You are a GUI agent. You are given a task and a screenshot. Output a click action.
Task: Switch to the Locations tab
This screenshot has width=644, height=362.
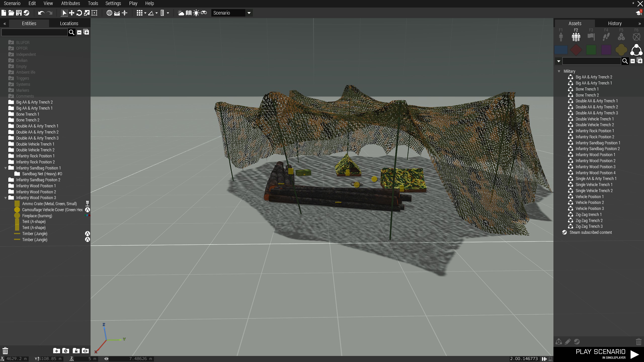click(69, 23)
